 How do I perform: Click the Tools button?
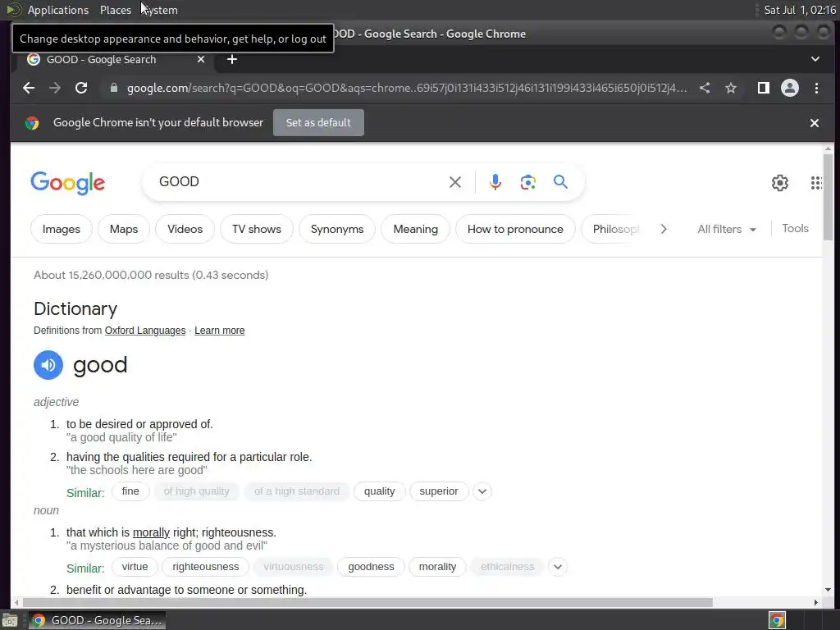[x=795, y=229]
